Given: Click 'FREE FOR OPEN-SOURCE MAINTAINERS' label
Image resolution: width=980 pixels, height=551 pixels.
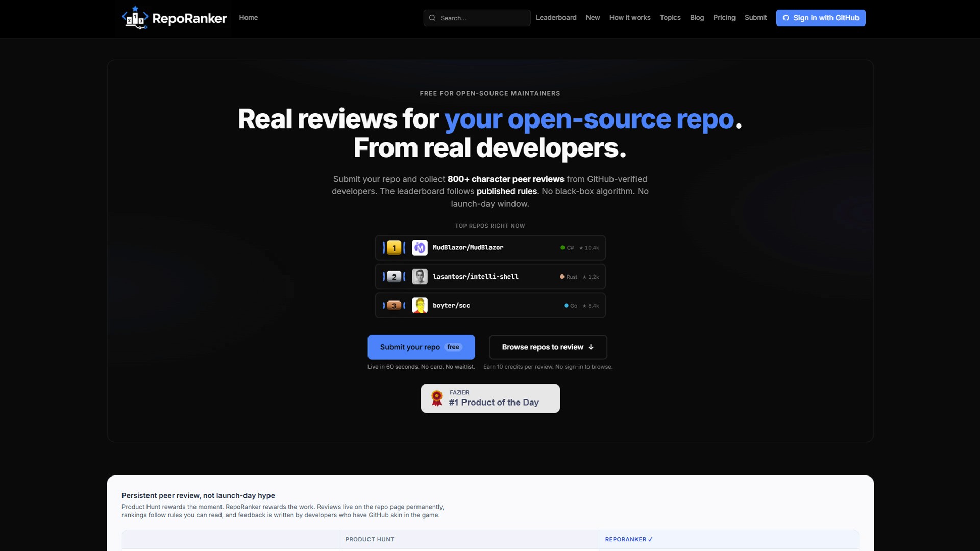Looking at the screenshot, I should tap(490, 93).
